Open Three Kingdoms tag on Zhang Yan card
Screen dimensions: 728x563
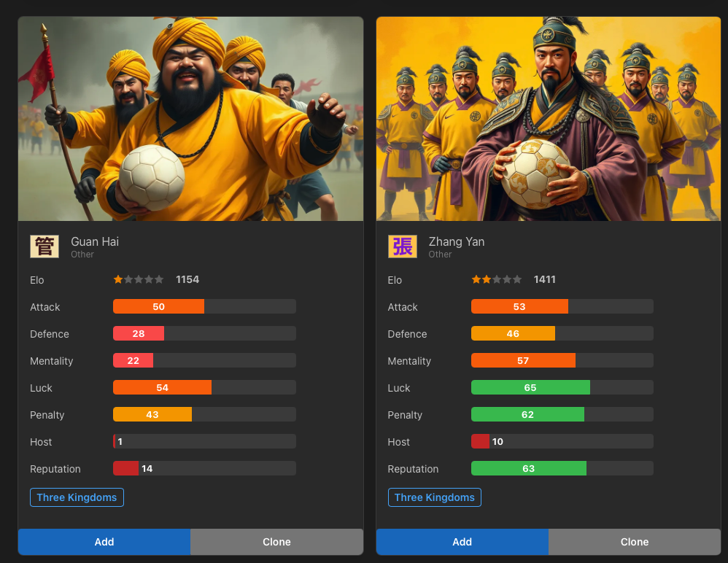[435, 497]
